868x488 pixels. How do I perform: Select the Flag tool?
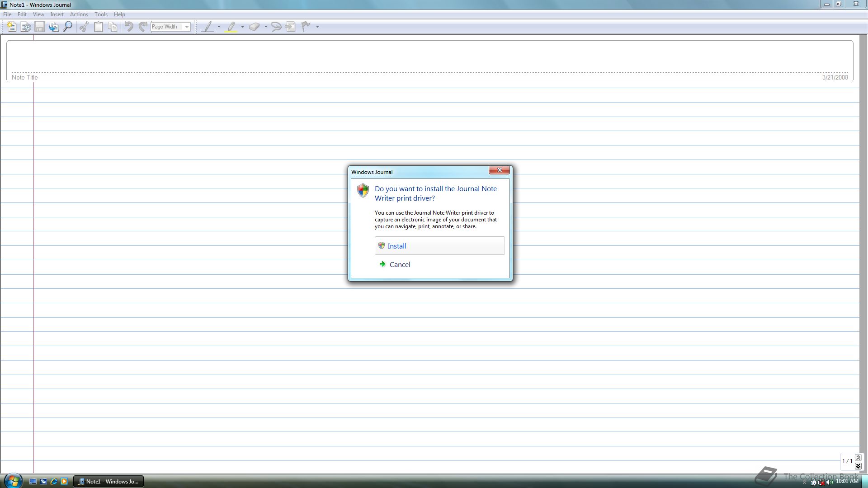point(306,27)
